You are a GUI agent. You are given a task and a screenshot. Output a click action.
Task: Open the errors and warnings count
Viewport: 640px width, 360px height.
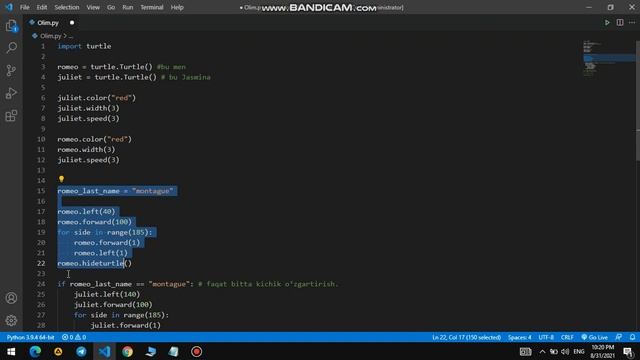(74, 338)
